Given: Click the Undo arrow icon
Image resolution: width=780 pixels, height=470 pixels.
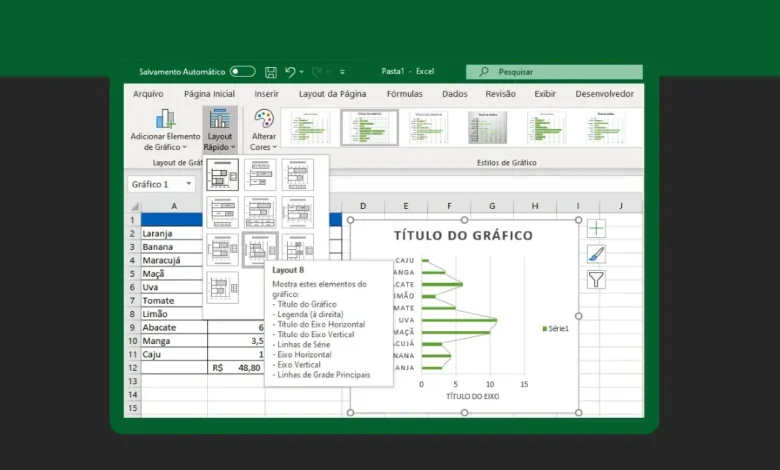Looking at the screenshot, I should point(290,72).
